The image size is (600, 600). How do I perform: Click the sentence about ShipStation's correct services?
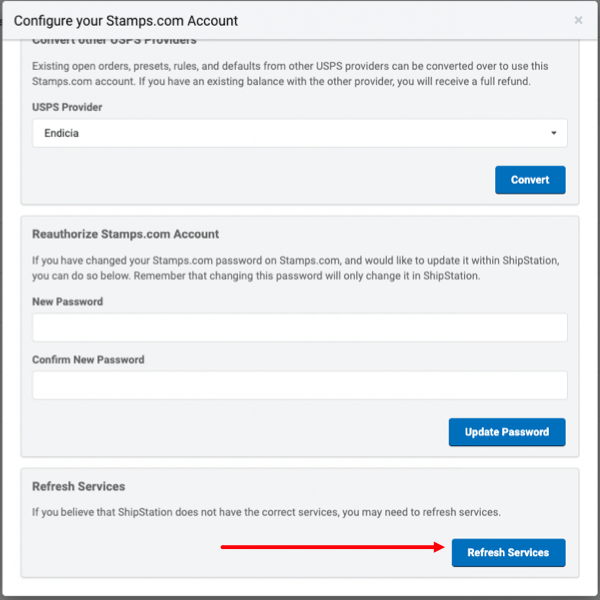click(266, 512)
